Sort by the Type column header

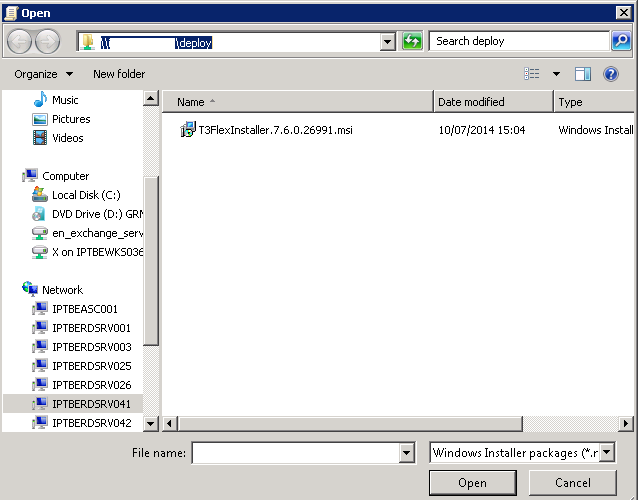click(x=595, y=102)
